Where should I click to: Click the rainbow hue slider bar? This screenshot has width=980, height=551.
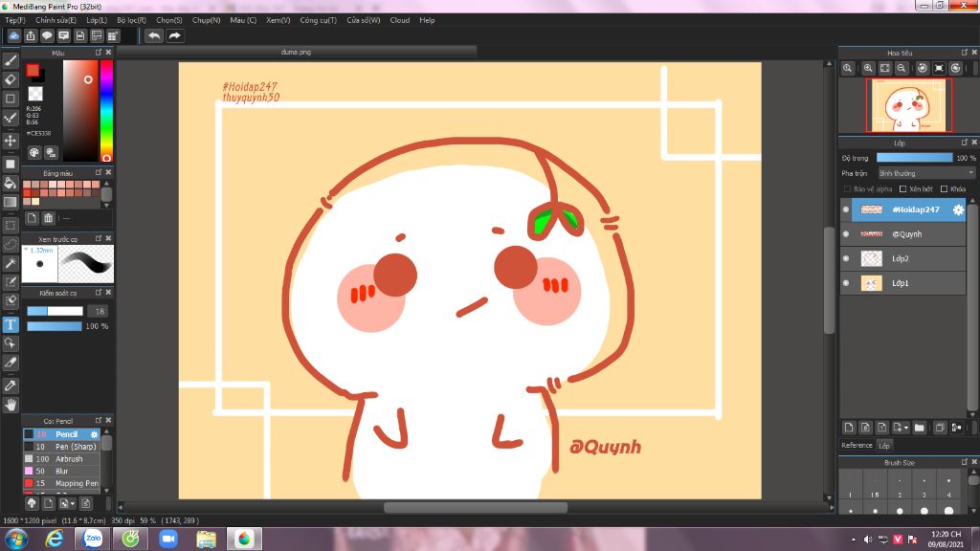107,111
